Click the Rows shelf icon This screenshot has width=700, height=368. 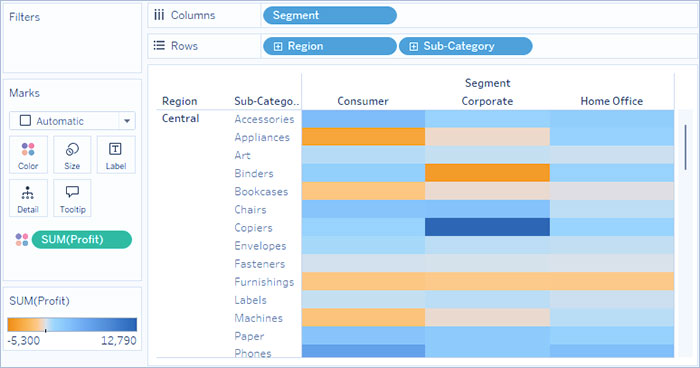(x=159, y=46)
